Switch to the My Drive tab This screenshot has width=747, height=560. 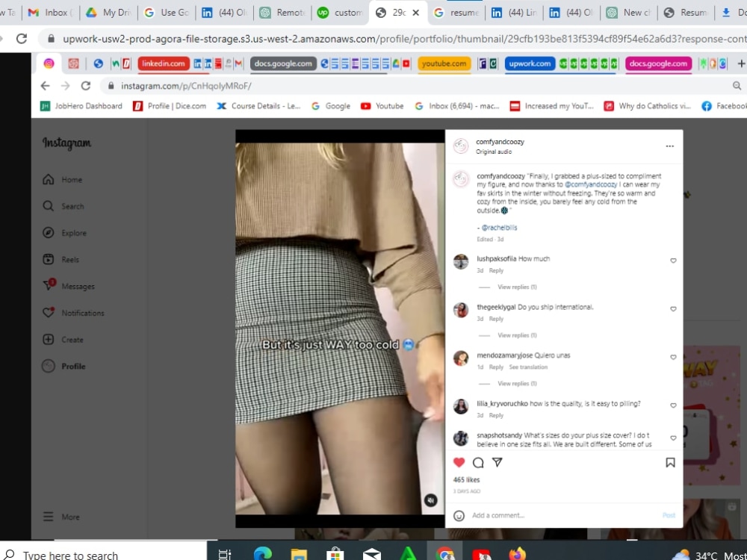108,13
